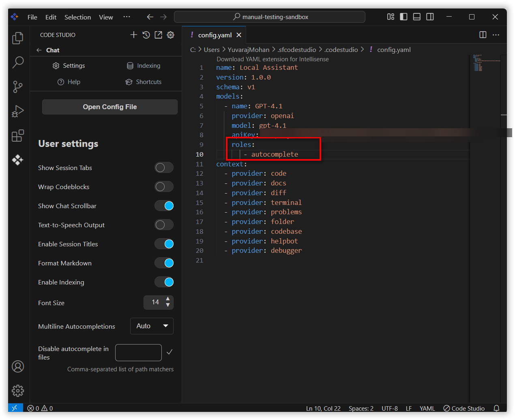Open the Accounts icon in activity bar
The width and height of the screenshot is (515, 420).
point(18,366)
